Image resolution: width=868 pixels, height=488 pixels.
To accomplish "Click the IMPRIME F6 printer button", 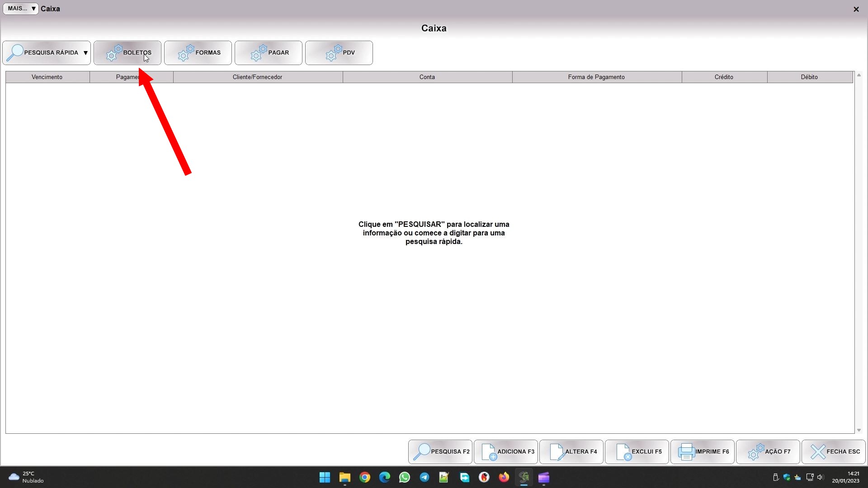I will point(702,451).
